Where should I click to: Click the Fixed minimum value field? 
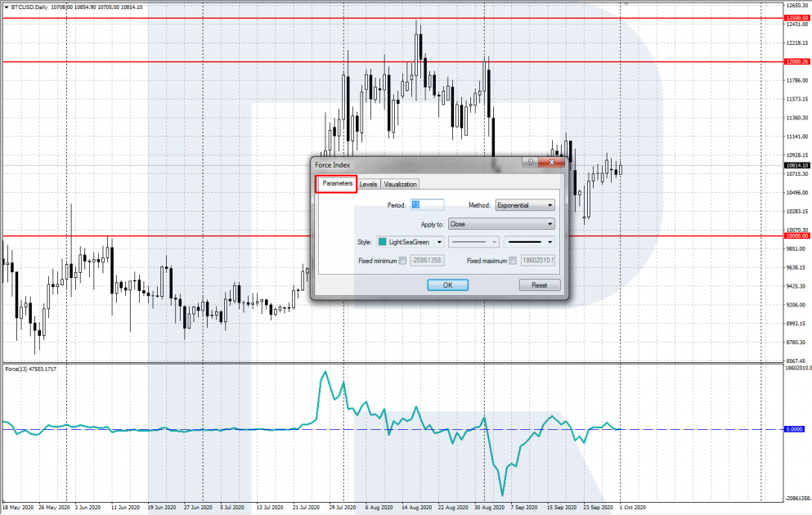[426, 261]
